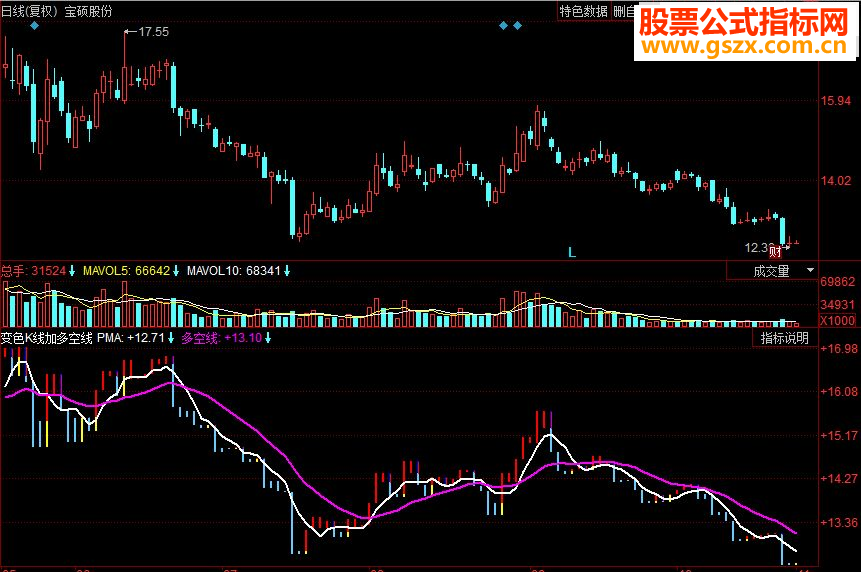The width and height of the screenshot is (861, 572).
Task: Click the 日线(复权) period label
Action: pos(29,11)
